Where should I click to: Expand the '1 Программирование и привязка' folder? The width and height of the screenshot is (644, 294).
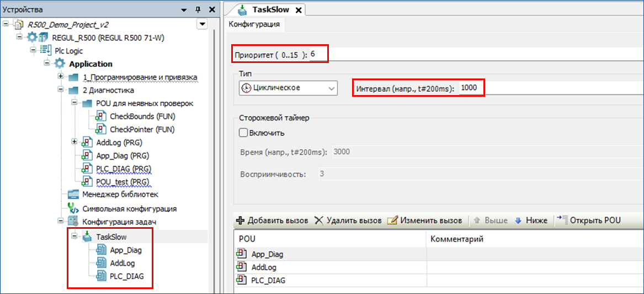[x=60, y=77]
